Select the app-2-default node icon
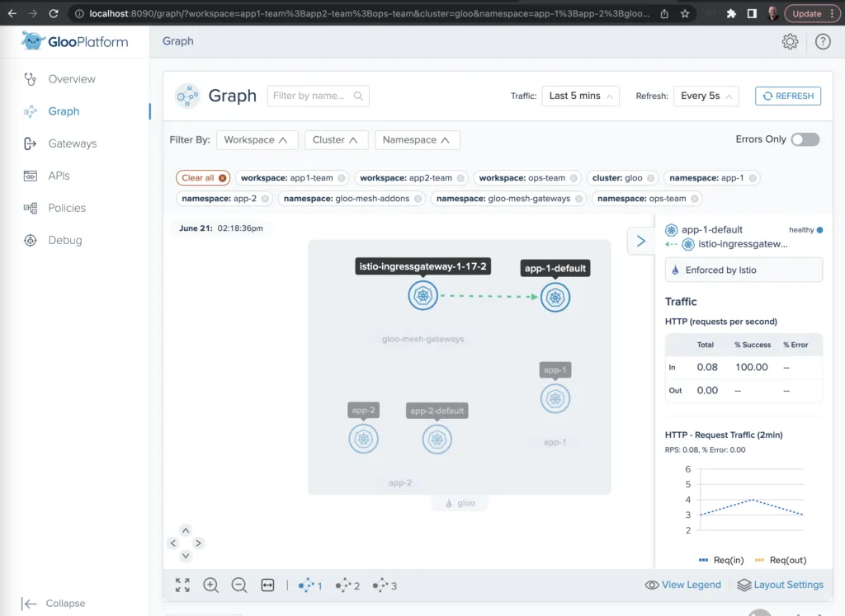Screen dimensions: 845x616 click(437, 440)
